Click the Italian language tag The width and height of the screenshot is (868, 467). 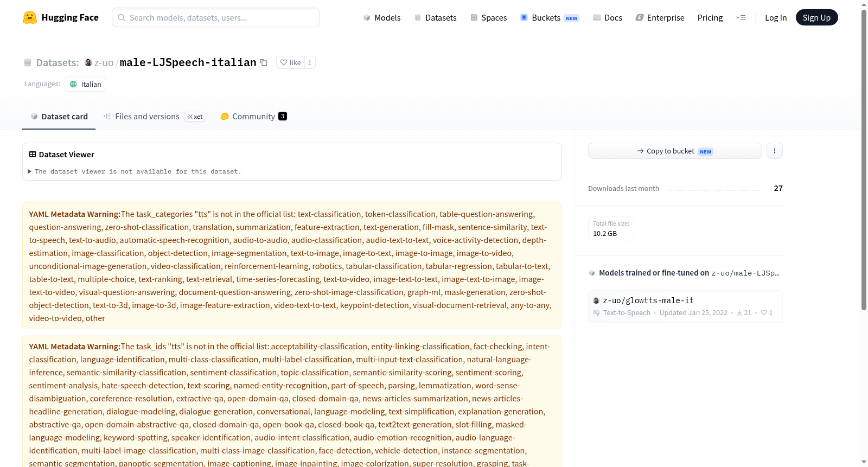click(x=85, y=84)
